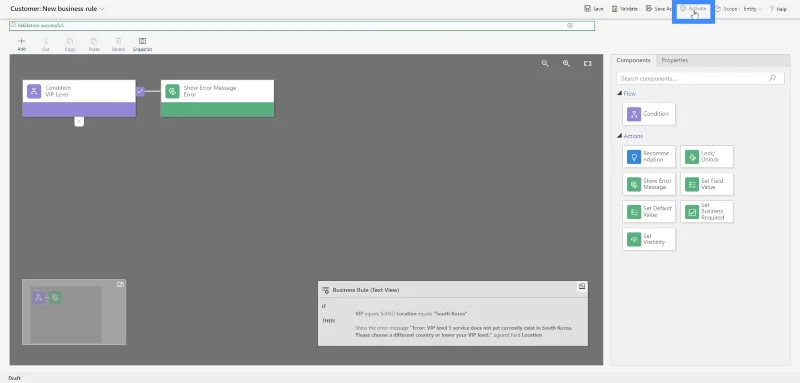Image resolution: width=800 pixels, height=383 pixels.
Task: Open Help from the top bar
Action: (x=778, y=9)
